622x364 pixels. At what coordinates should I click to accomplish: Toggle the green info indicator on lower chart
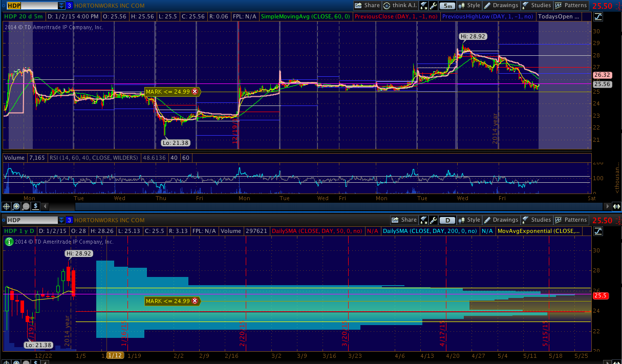(x=9, y=241)
